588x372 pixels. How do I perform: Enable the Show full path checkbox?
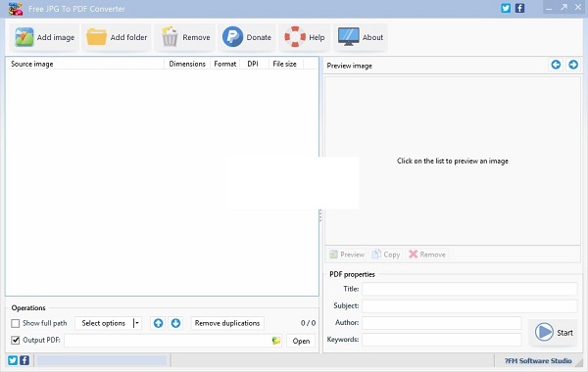click(16, 323)
